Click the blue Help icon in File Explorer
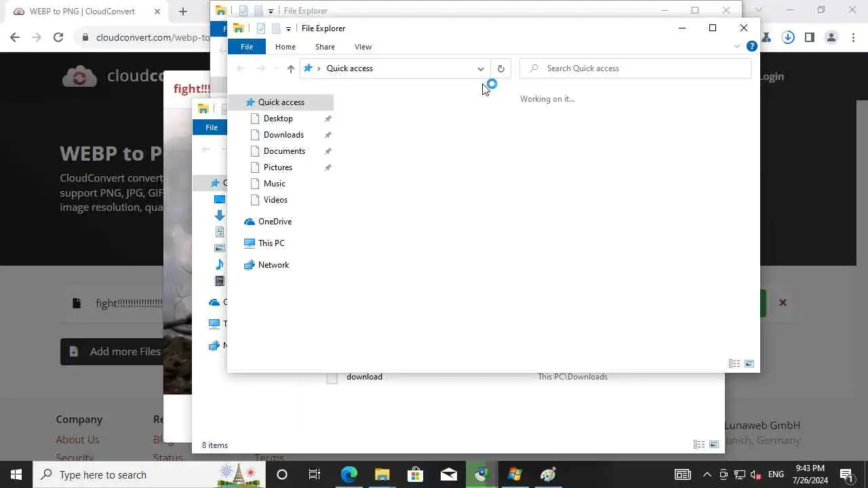868x488 pixels. (x=751, y=46)
